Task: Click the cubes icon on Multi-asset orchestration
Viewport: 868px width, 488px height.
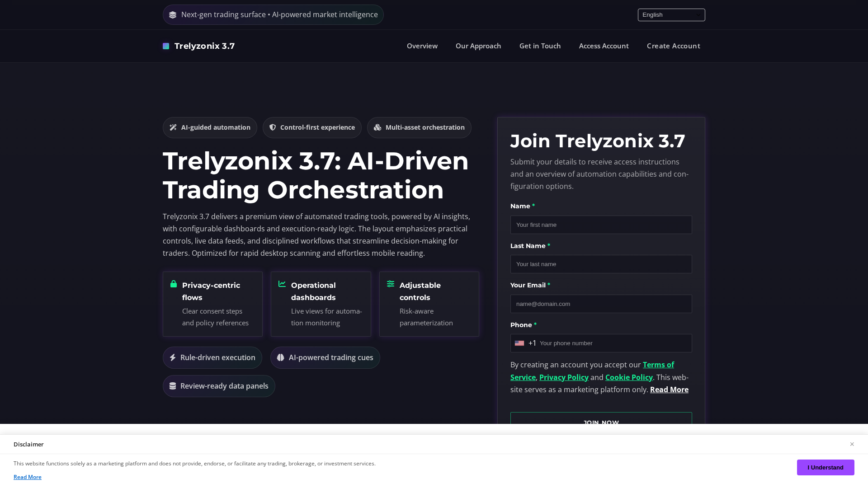Action: tap(377, 127)
